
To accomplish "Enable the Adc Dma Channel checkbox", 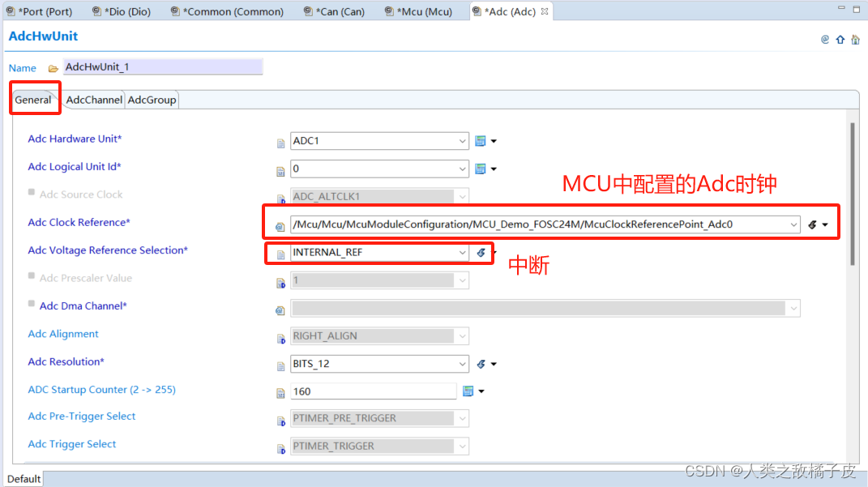I will coord(29,305).
